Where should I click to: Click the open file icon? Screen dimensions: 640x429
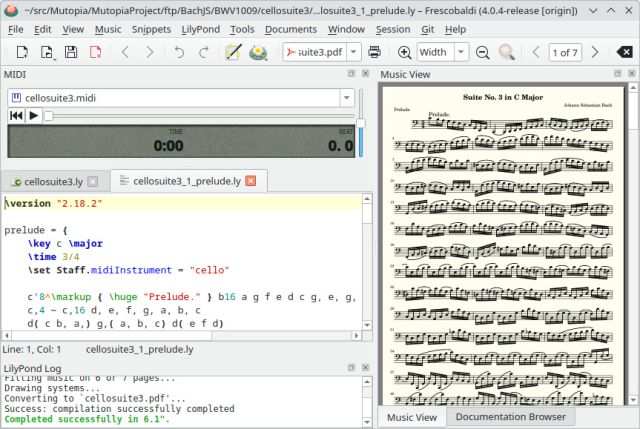[x=47, y=52]
